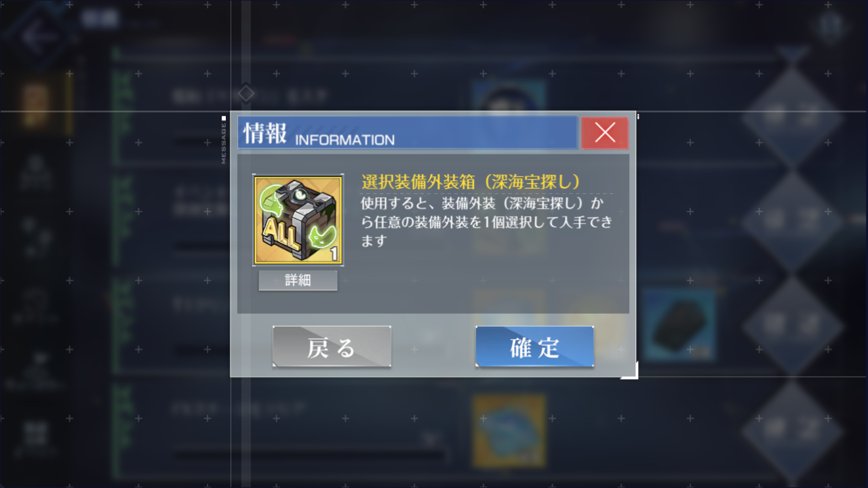Click the selection equipment box ALL icon
Screen dimensions: 868x488
click(298, 220)
